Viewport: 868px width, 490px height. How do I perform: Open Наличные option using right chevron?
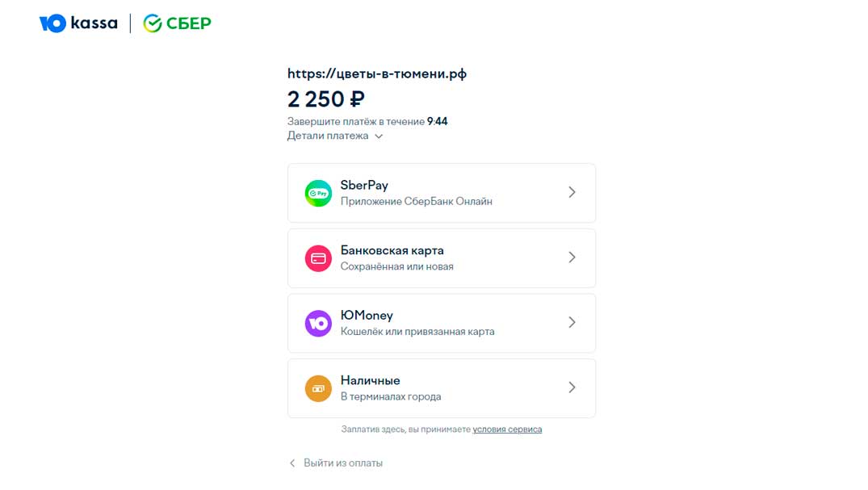[572, 387]
